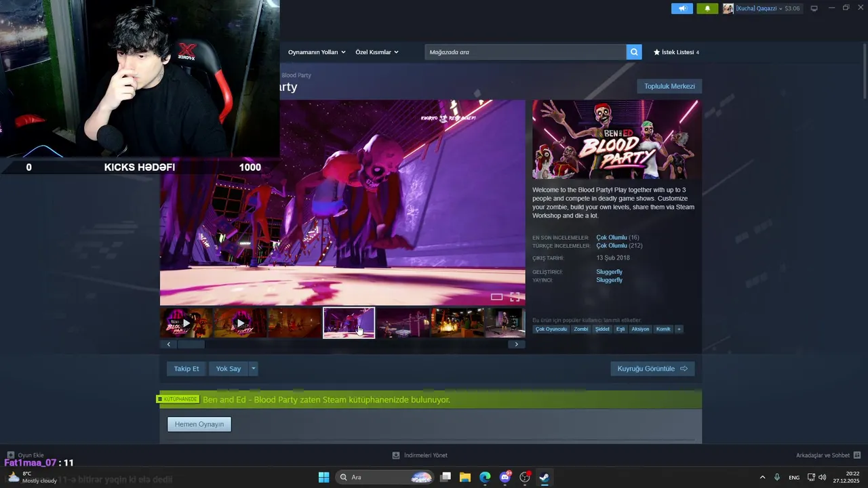This screenshot has height=488, width=868.
Task: Open the weather widget showing 8°C
Action: point(32,477)
